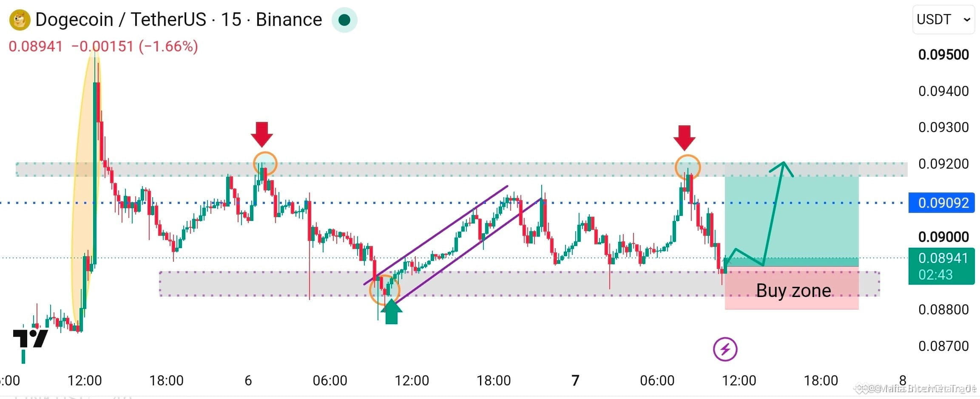Click the blue 0.09092 price label
The height and width of the screenshot is (399, 980).
click(x=941, y=203)
